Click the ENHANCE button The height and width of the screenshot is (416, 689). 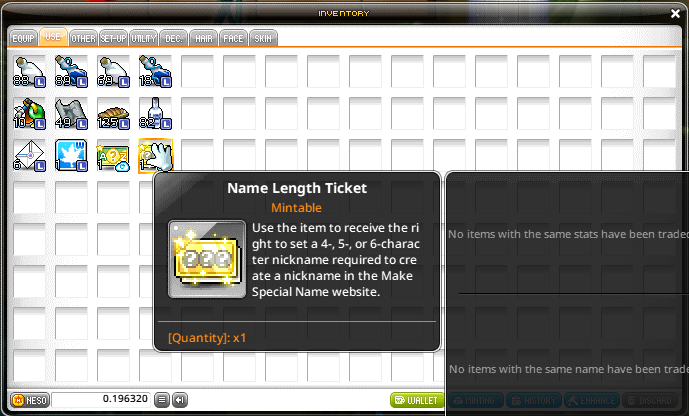click(x=592, y=400)
